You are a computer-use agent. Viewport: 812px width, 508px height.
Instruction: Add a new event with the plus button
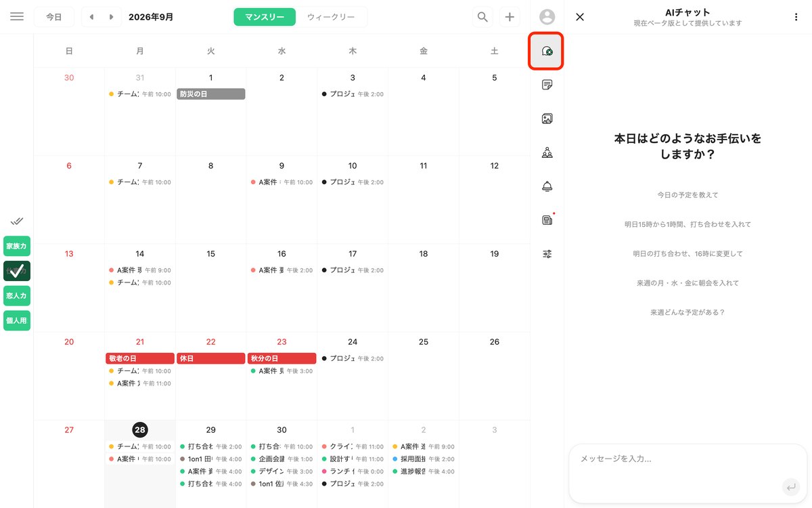[510, 17]
